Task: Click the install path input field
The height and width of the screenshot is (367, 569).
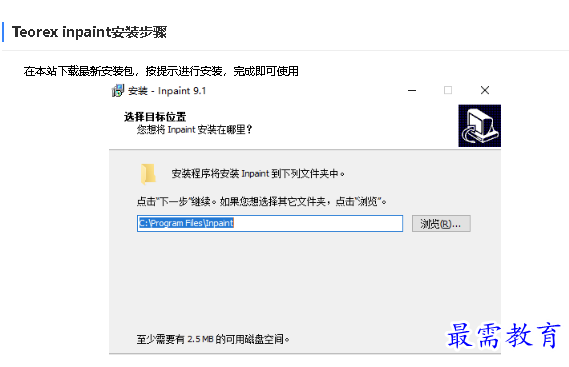Action: pos(270,223)
